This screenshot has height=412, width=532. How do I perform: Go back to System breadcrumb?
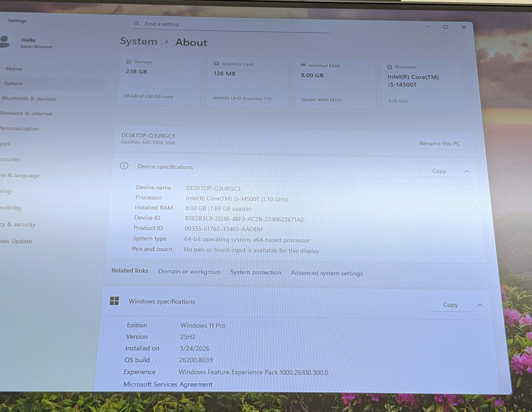tap(138, 41)
